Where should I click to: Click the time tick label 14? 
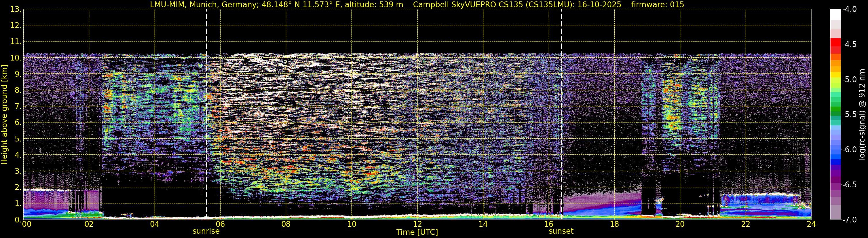click(483, 224)
